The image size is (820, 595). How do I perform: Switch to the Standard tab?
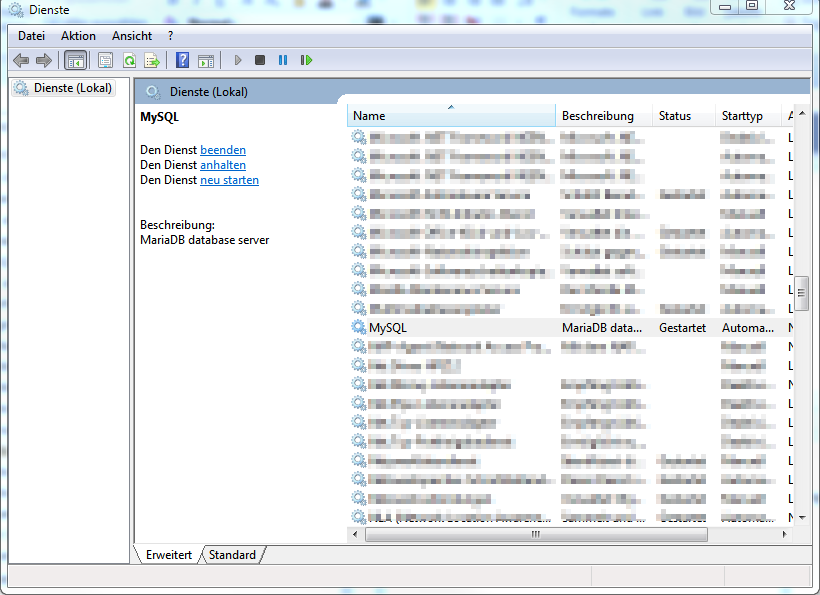coord(232,554)
